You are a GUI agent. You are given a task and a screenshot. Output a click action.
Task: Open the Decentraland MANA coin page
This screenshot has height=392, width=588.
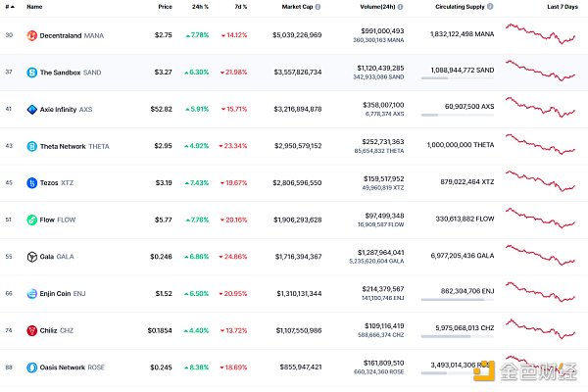pos(72,35)
